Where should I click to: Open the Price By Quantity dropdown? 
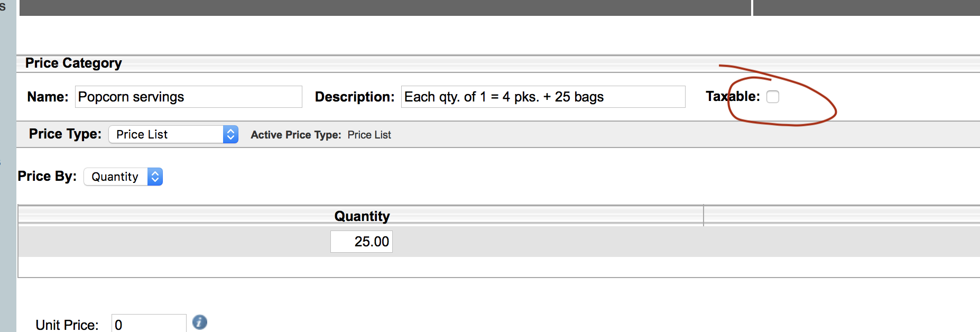coord(123,177)
